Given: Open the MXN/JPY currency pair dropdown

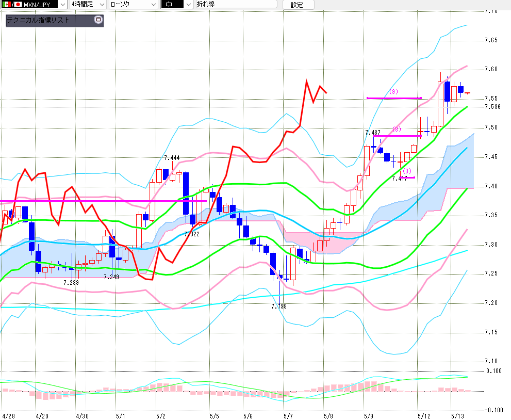Looking at the screenshot, I should tap(34, 5).
